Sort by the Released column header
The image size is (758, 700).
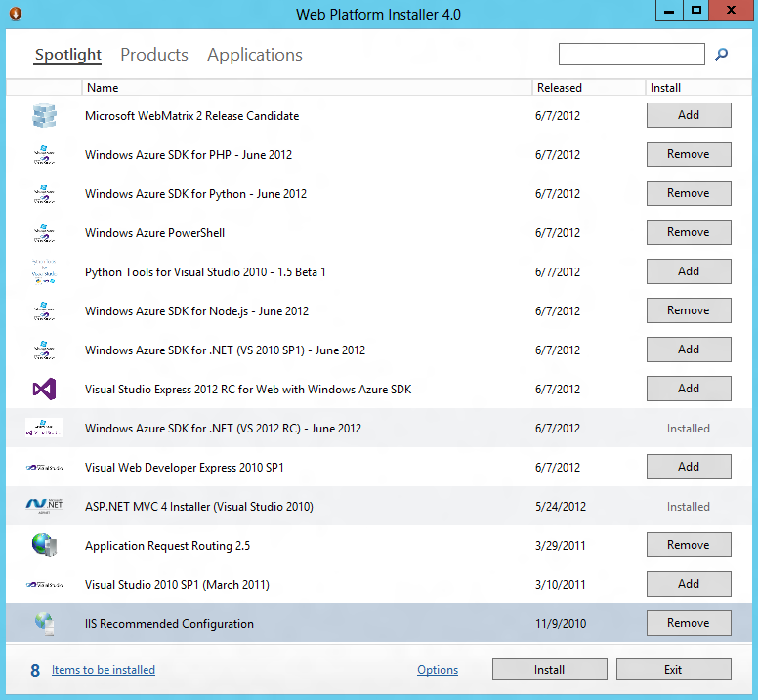(589, 88)
